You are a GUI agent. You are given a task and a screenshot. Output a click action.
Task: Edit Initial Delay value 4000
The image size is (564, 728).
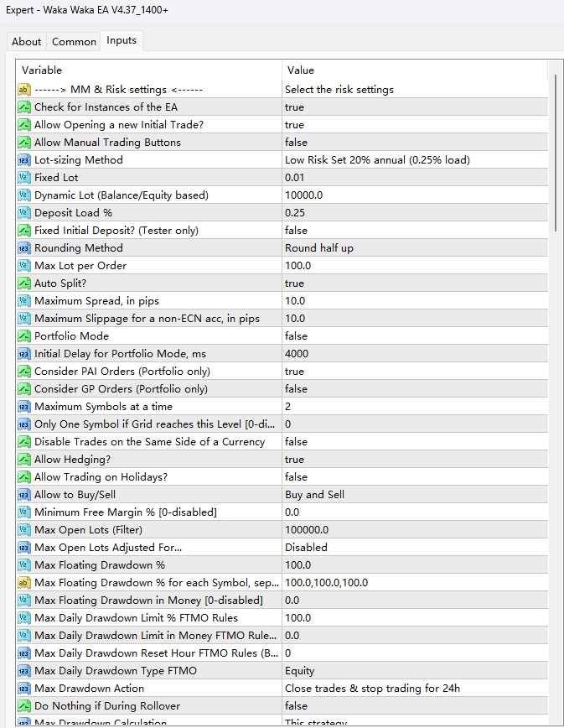click(415, 354)
